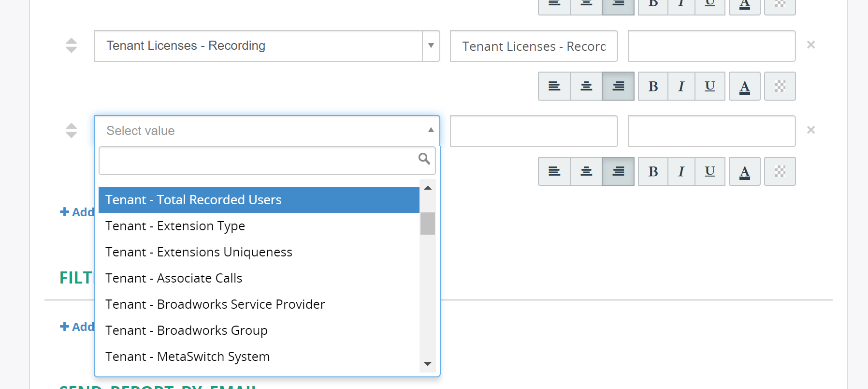The image size is (868, 389).
Task: Align left in Tenant Licenses Recording row toolbar
Action: pyautogui.click(x=554, y=86)
